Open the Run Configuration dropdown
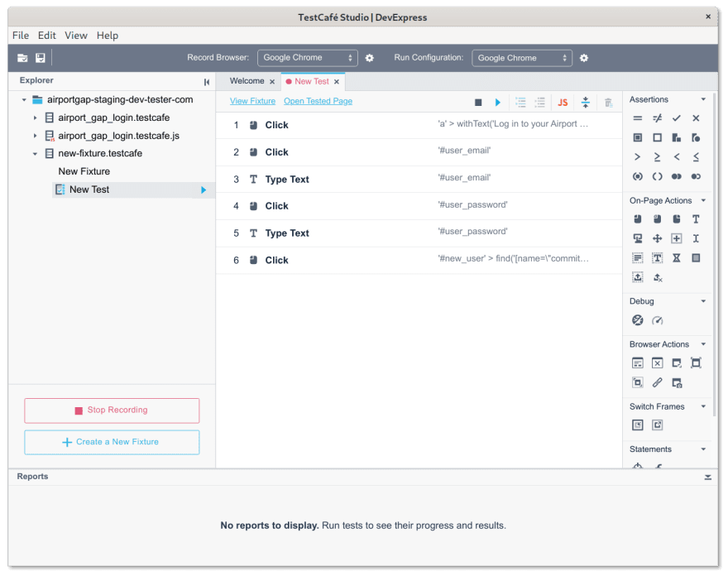This screenshot has height=576, width=728. click(522, 58)
